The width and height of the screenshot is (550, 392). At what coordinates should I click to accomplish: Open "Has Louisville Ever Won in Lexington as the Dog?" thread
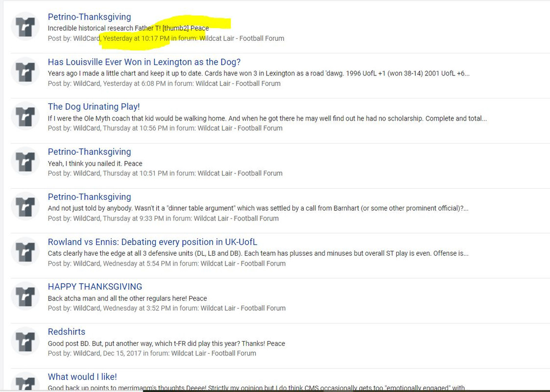144,62
